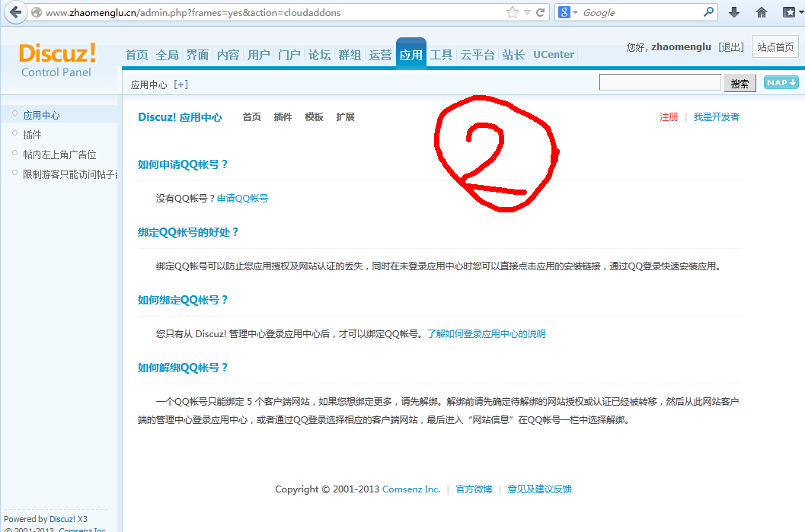Select 应用中心 in the left sidebar
This screenshot has width=805, height=532.
click(41, 116)
